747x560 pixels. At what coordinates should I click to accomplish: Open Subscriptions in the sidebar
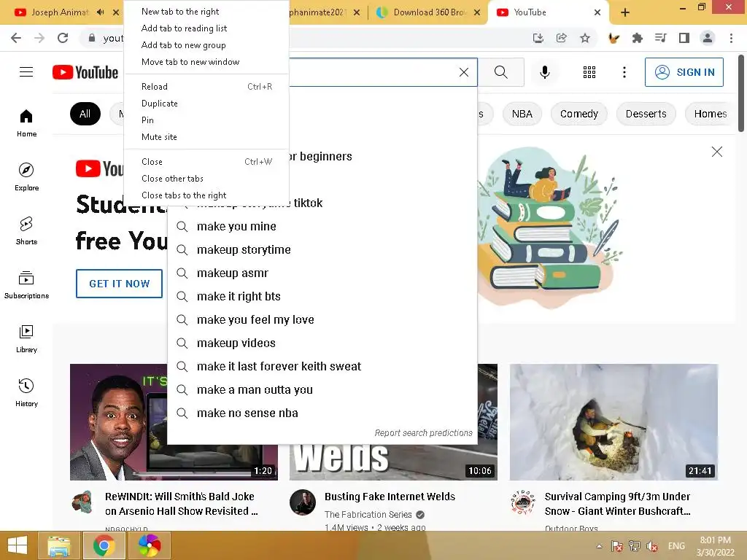(27, 285)
